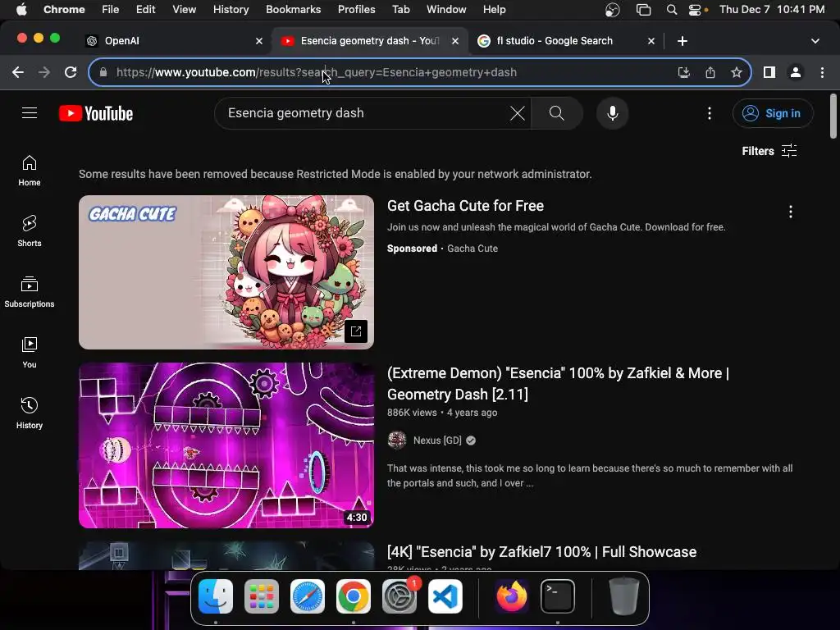Open Chrome three-dot menu
Image resolution: width=840 pixels, height=630 pixels.
click(x=822, y=72)
